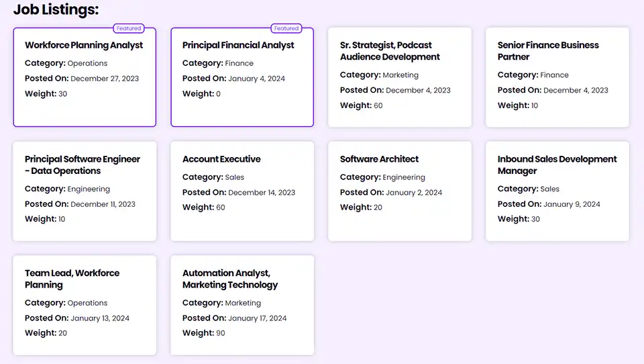View the Team Lead, Workforce Planning listing
The width and height of the screenshot is (644, 364).
pyautogui.click(x=85, y=305)
